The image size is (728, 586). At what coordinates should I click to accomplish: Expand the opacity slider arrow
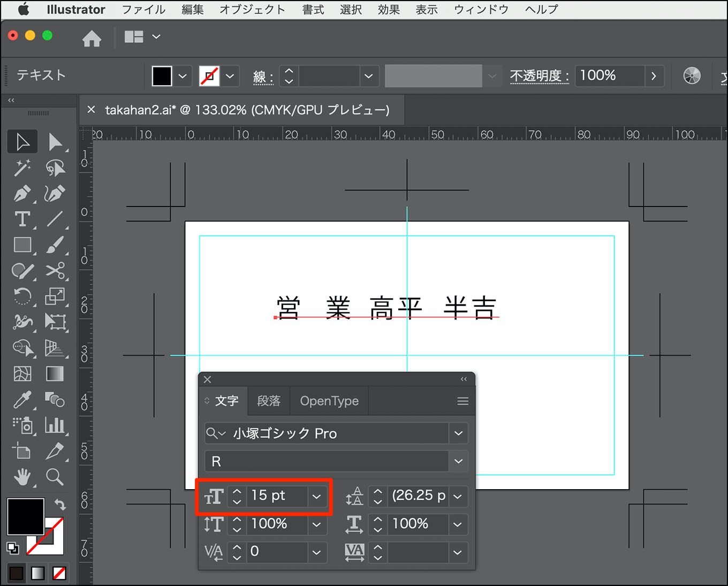coord(654,76)
